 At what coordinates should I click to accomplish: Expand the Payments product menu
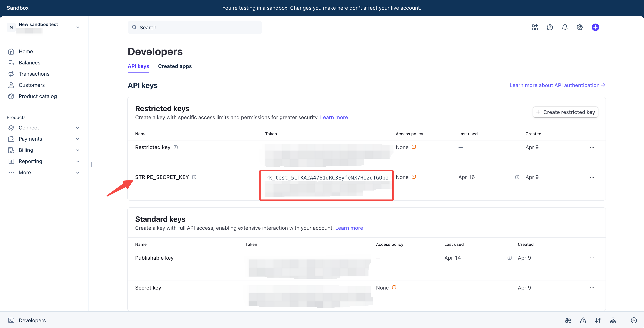77,139
